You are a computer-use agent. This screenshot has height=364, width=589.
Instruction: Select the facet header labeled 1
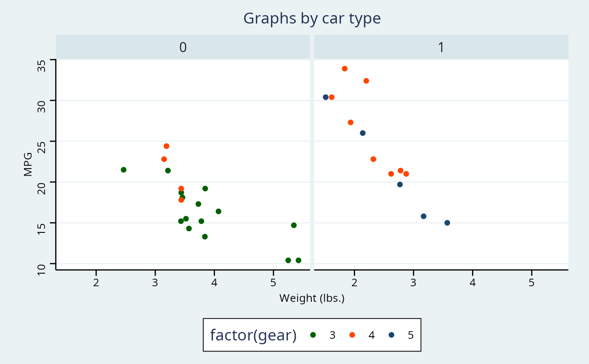pos(441,47)
